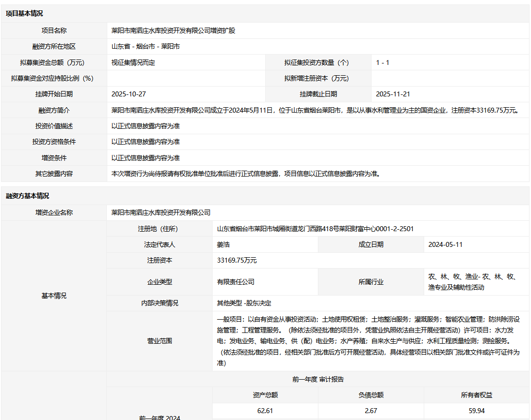
Task: Click the region value 山东省 - 烟台市 - 莱阳市
Action: coord(146,47)
